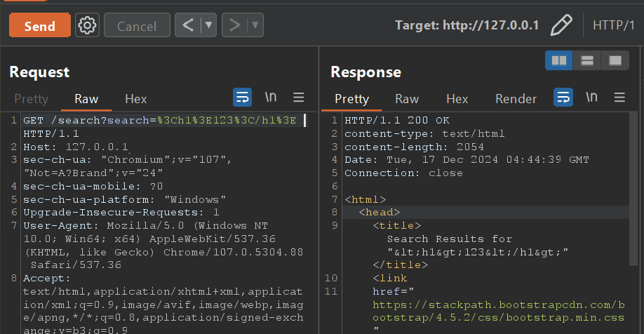This screenshot has width=644, height=334.
Task: Click the orange Send button
Action: [39, 26]
